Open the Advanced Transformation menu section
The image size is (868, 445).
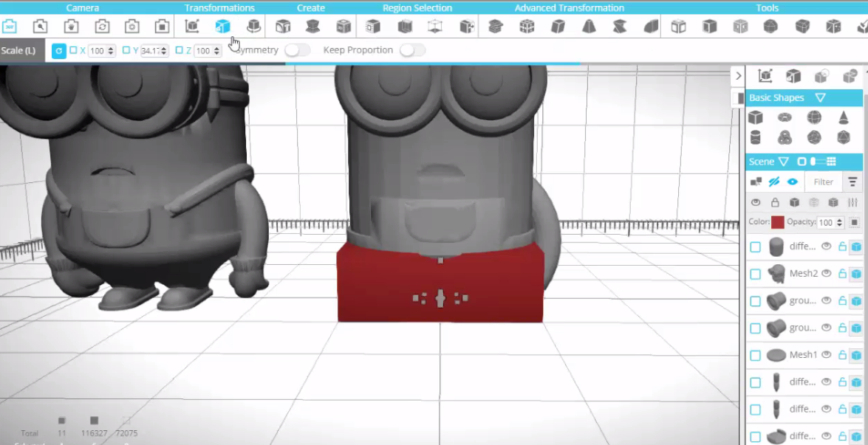(x=569, y=7)
